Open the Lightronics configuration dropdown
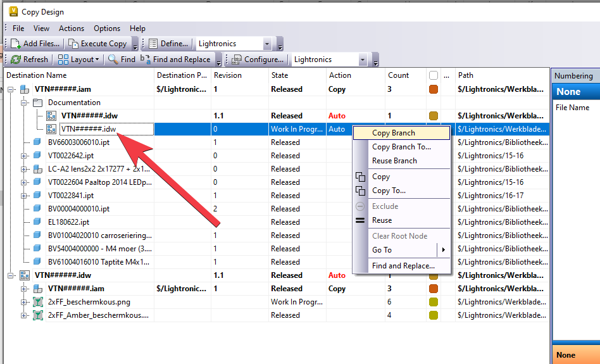 [x=363, y=60]
